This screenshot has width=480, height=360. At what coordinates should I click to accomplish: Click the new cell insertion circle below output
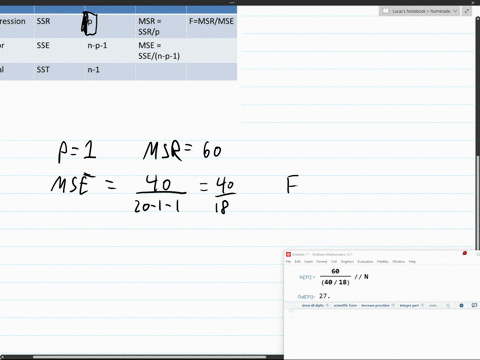coord(291,310)
